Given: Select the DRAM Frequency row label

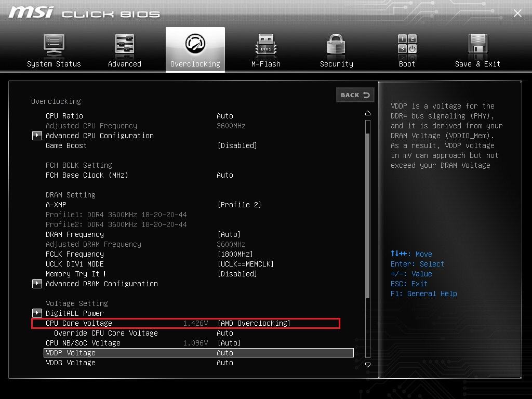Looking at the screenshot, I should pos(75,234).
